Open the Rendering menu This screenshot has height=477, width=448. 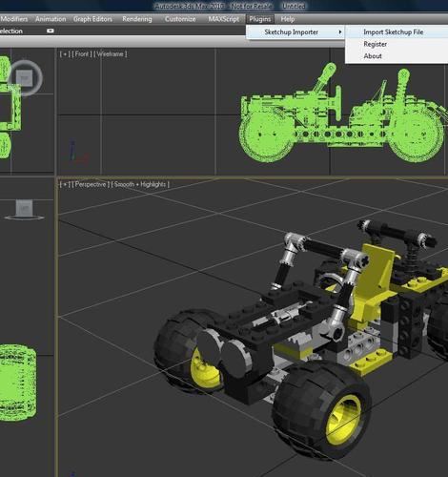(x=137, y=19)
